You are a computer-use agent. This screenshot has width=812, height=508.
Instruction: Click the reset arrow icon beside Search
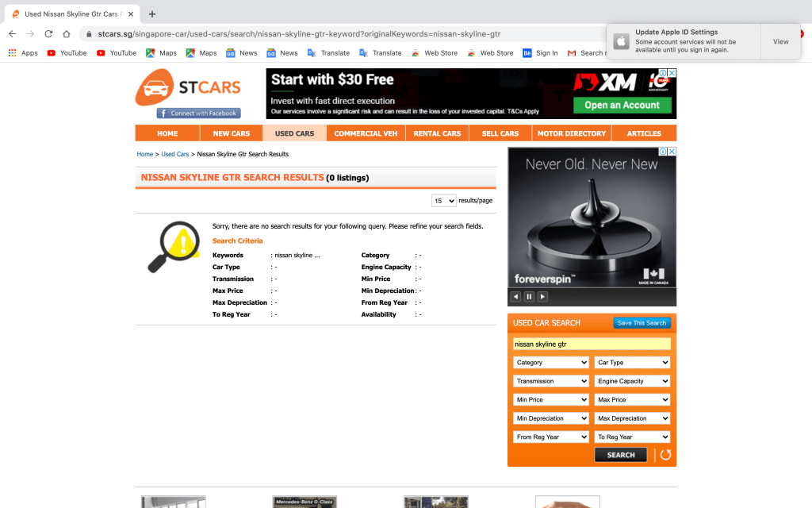tap(665, 455)
